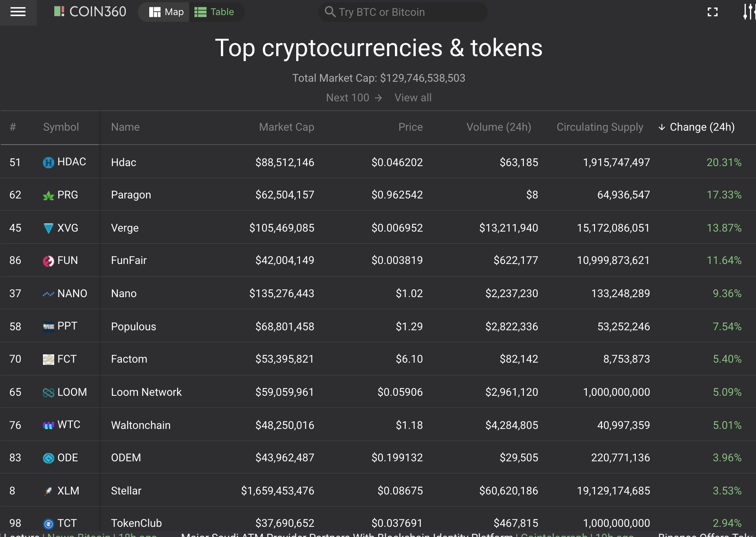Click the COIN360 logo
756x537 pixels.
[90, 12]
